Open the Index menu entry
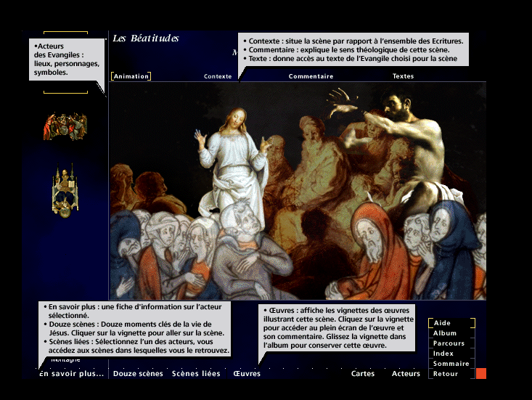This screenshot has height=400, width=532. [443, 354]
